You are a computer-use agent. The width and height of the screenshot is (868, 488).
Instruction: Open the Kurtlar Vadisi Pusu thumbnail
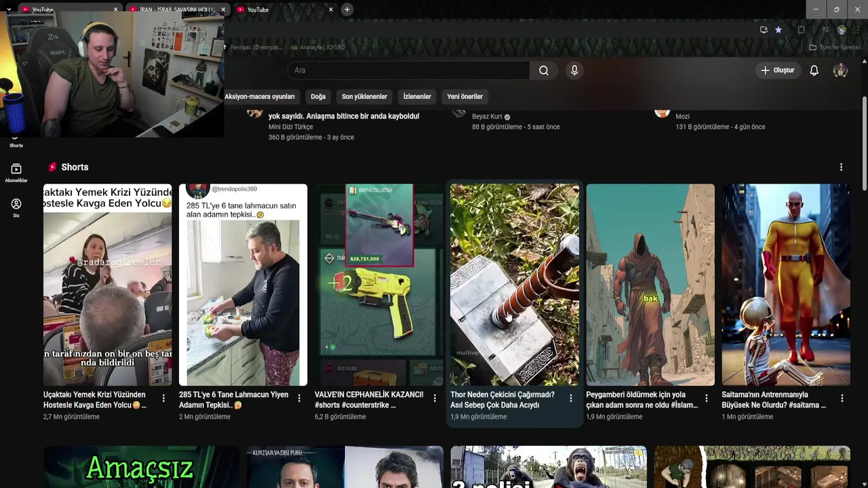344,467
